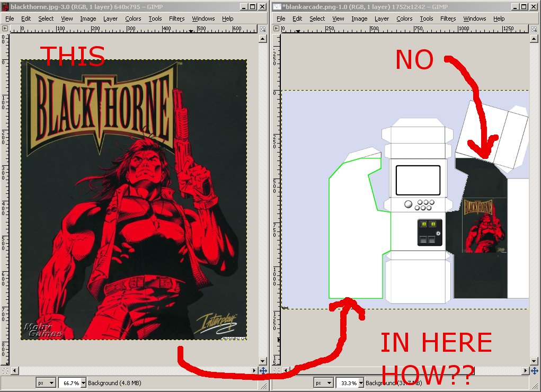Viewport: 541px width, 392px height.
Task: Open Layer menu in blankarcade.png window
Action: [382, 19]
